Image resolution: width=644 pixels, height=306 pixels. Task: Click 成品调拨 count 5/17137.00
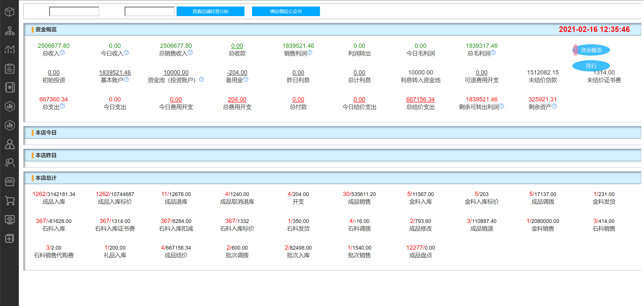pyautogui.click(x=543, y=194)
